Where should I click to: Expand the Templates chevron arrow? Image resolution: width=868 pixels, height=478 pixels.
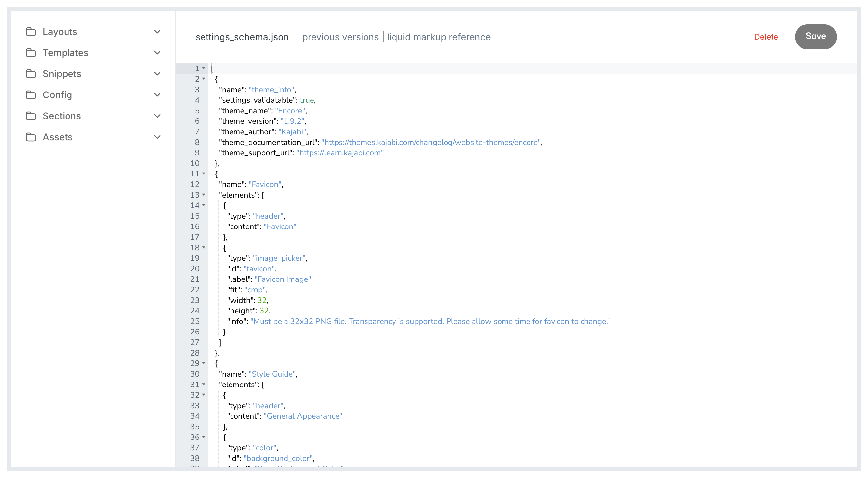click(157, 53)
